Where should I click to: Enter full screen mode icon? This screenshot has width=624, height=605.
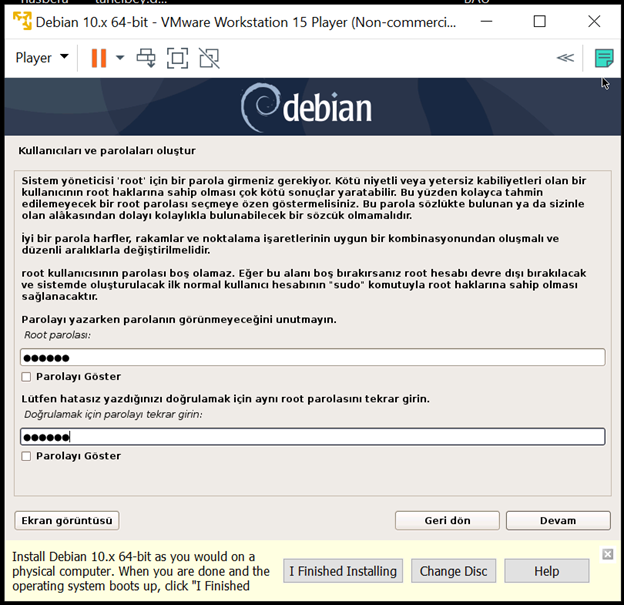tap(177, 58)
